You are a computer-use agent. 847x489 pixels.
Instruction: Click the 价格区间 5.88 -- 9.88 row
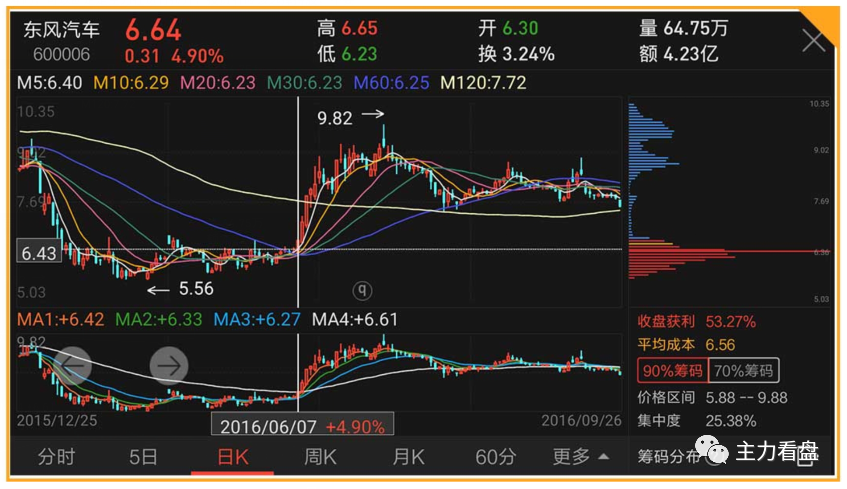click(x=712, y=398)
